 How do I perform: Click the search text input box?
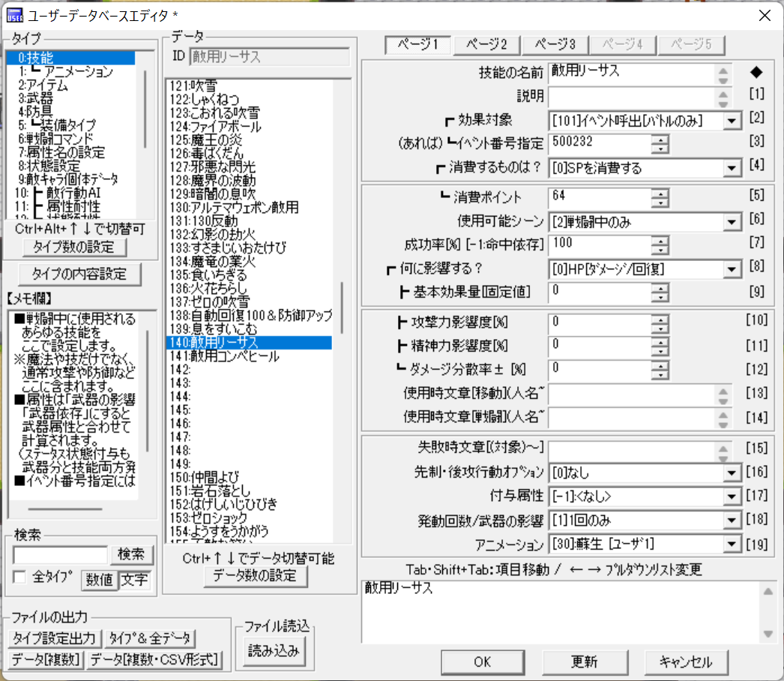60,554
